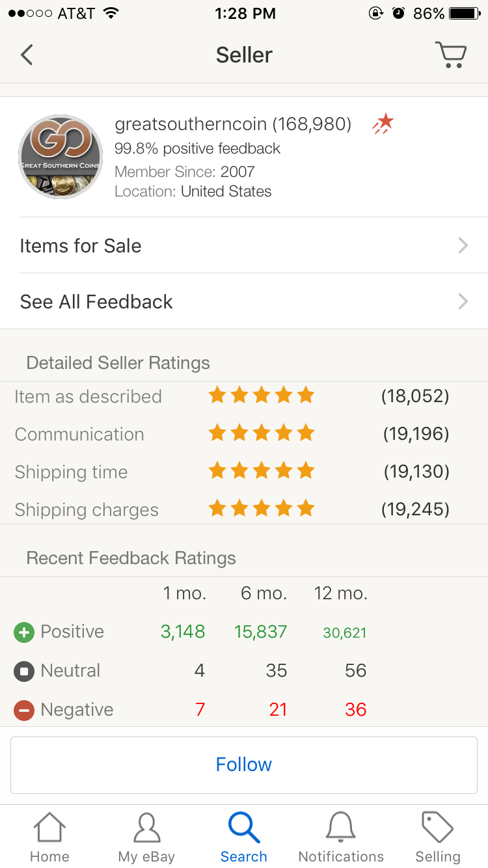Open the See All Feedback row
This screenshot has height=868, width=488.
click(x=244, y=301)
